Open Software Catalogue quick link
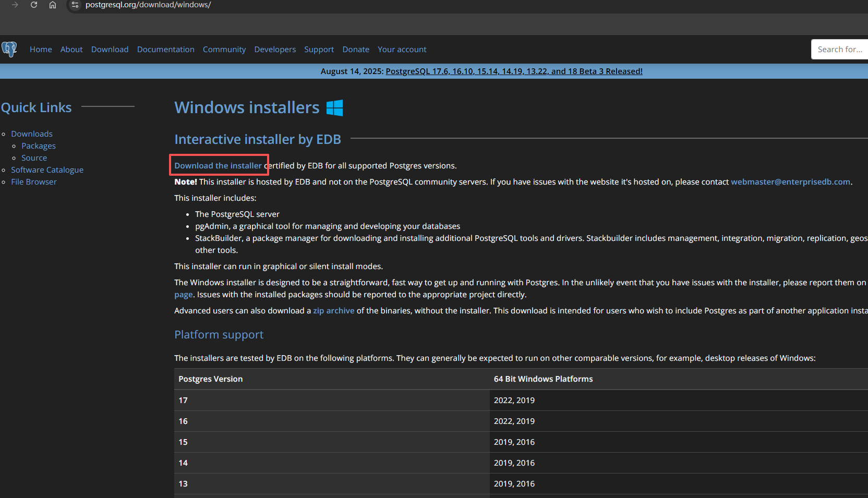 (x=47, y=170)
